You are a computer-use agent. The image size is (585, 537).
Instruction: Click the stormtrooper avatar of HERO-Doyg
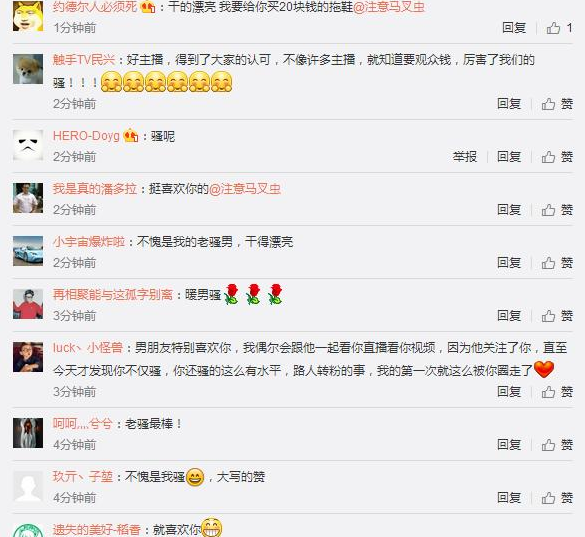(28, 145)
